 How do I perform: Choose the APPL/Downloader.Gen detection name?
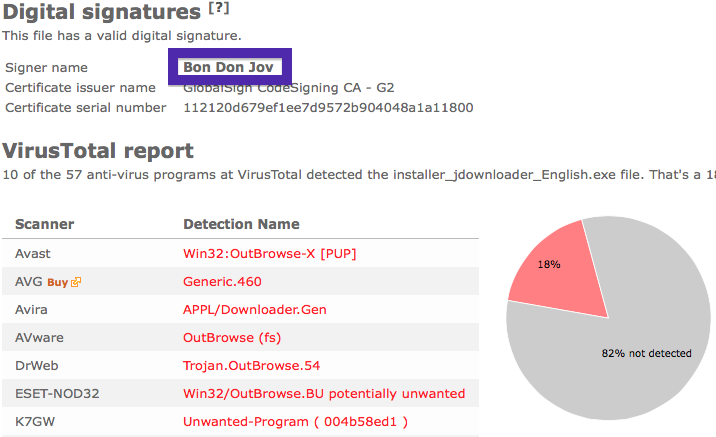pos(255,310)
